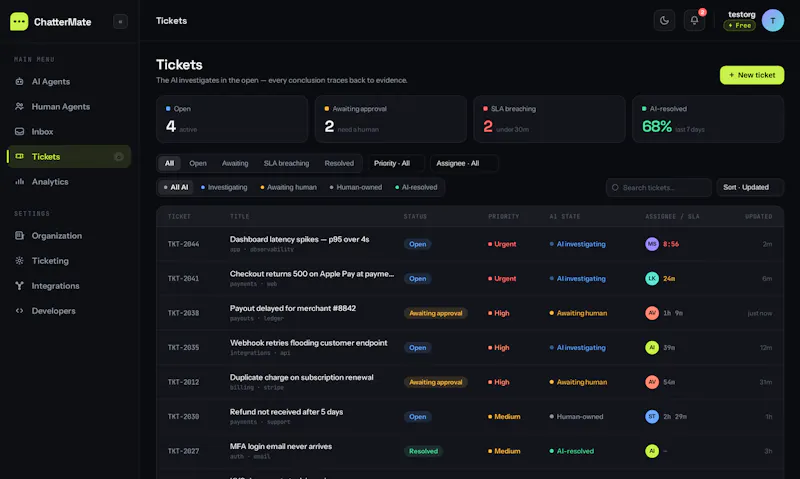
Task: Select the Awaiting status tab
Action: [235, 163]
